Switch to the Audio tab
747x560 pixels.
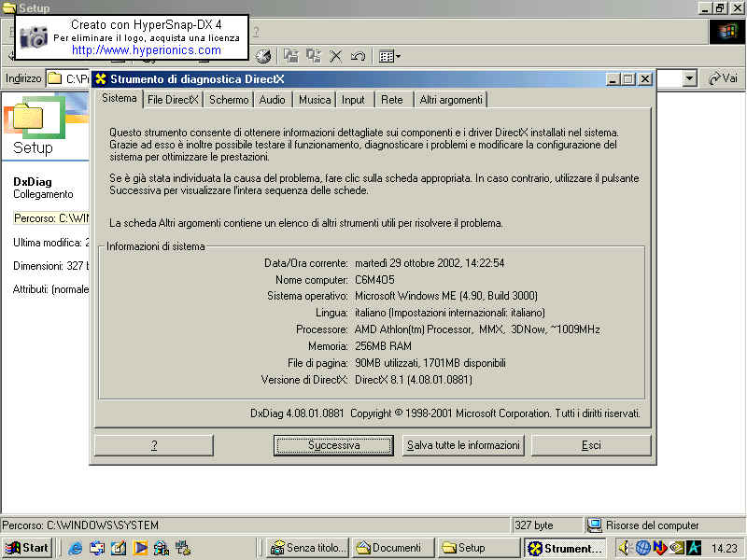click(272, 100)
